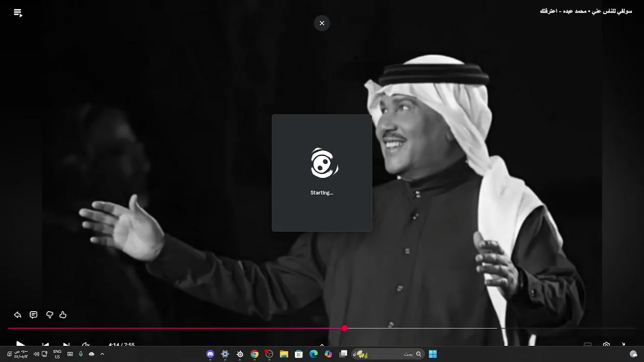Click the taskbar search box
The image size is (644, 362).
(x=387, y=354)
